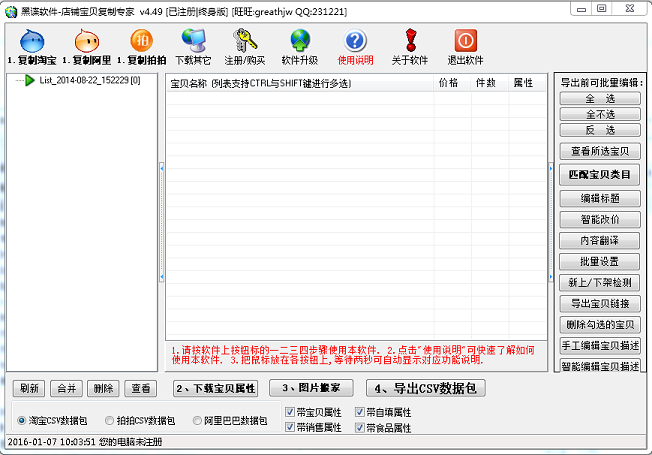
Task: Toggle 带食品属性 checkbox
Action: click(x=360, y=427)
